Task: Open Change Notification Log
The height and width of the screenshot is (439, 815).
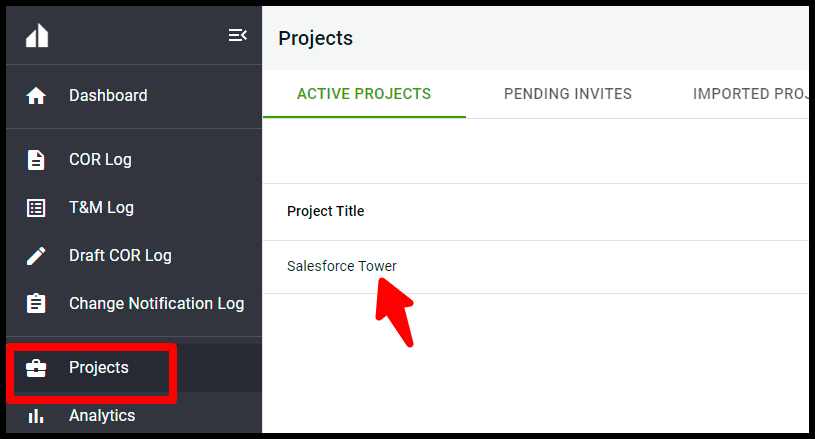Action: (x=156, y=303)
